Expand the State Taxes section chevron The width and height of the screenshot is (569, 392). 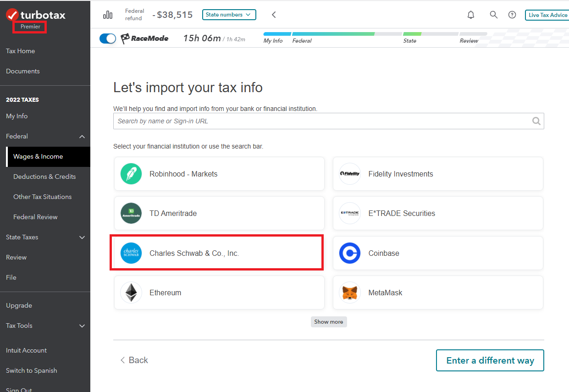(82, 237)
